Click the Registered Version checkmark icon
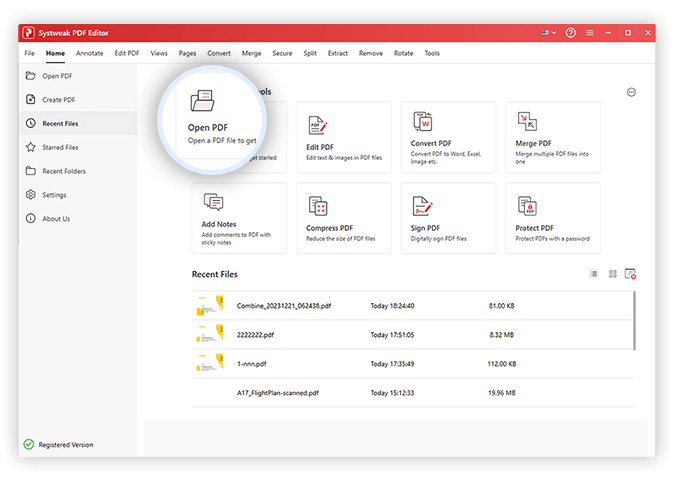 coord(29,444)
